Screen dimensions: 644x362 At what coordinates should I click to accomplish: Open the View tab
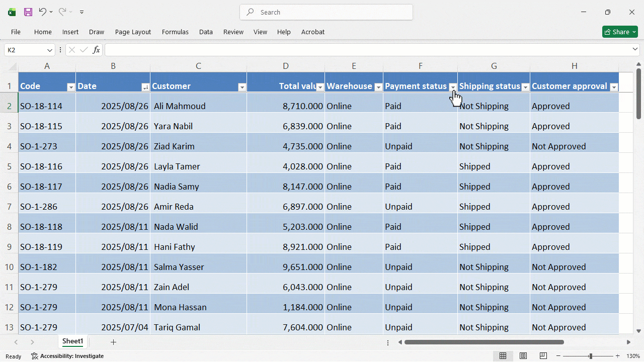[x=260, y=32]
